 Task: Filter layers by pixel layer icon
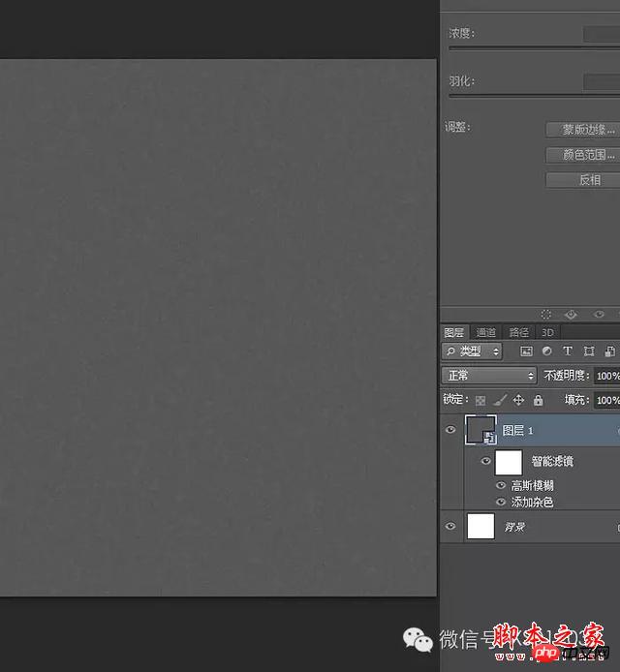pyautogui.click(x=526, y=351)
